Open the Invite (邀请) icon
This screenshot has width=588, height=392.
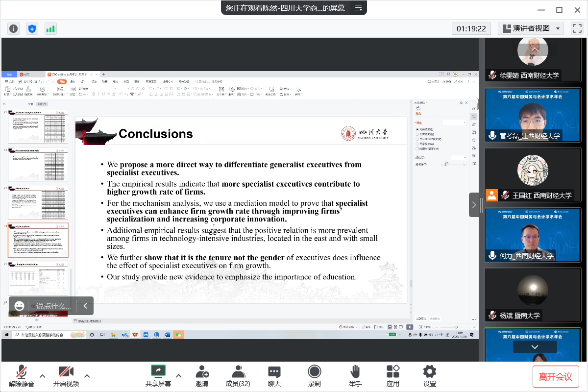[x=202, y=376]
